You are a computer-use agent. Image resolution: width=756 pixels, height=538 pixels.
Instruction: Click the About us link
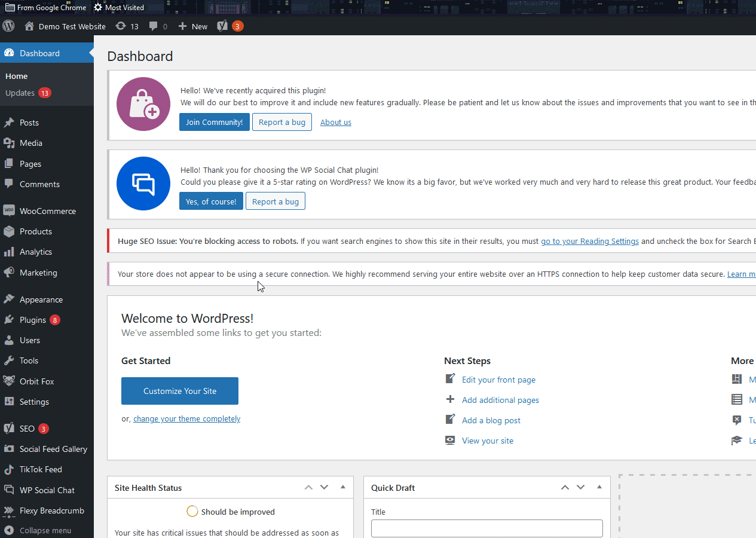[336, 122]
